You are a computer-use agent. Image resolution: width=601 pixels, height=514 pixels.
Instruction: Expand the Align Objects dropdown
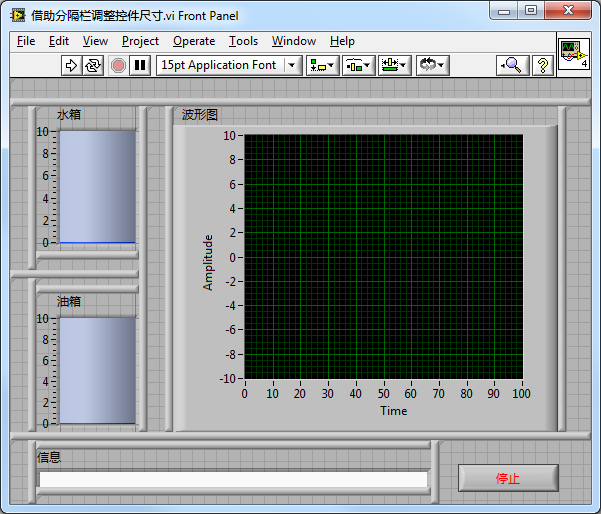click(x=322, y=65)
